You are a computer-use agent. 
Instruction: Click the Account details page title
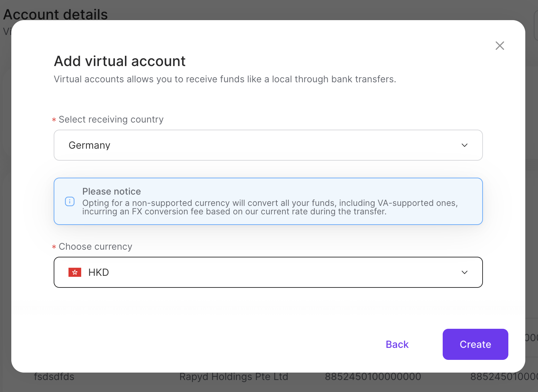click(55, 14)
